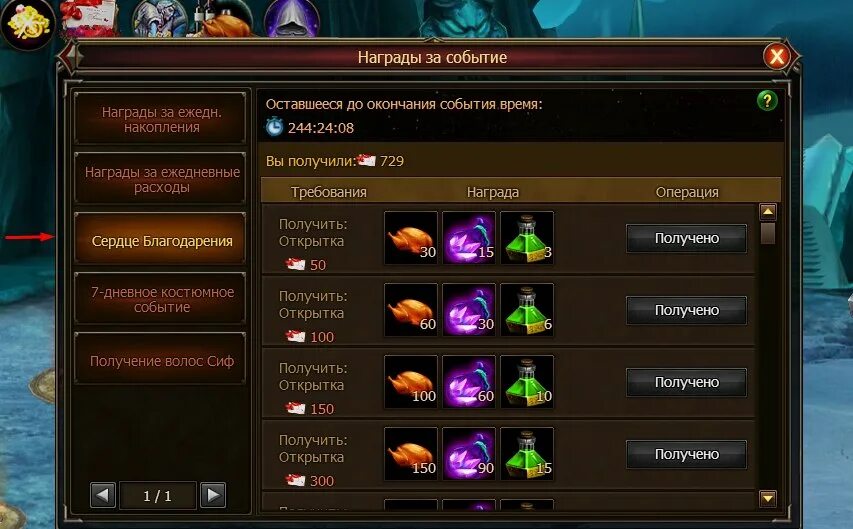Select the roast turkey reward with 30

[411, 238]
